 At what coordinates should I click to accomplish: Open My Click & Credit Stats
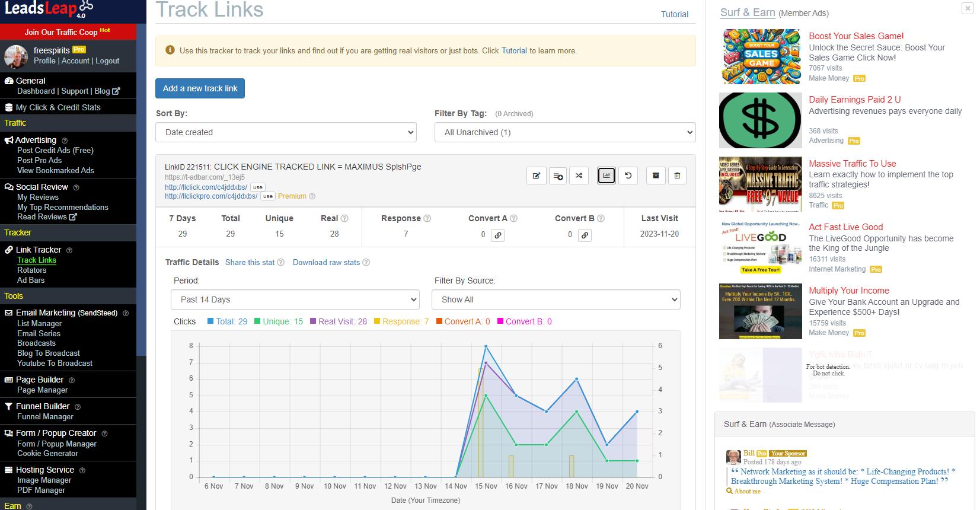click(x=58, y=107)
